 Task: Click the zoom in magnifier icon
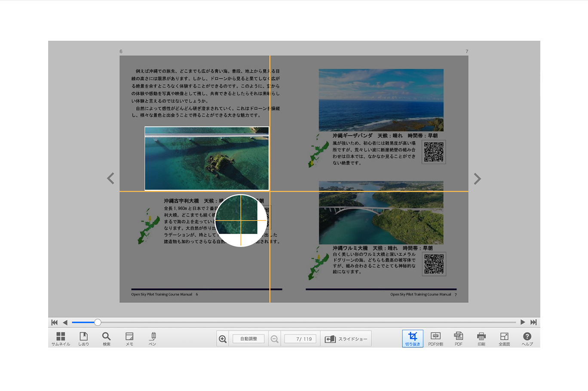(223, 339)
